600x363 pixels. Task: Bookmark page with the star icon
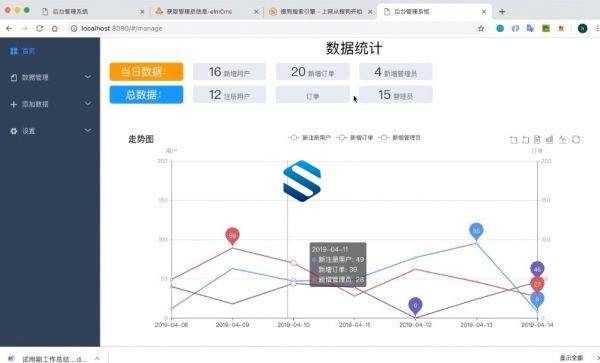pyautogui.click(x=481, y=28)
